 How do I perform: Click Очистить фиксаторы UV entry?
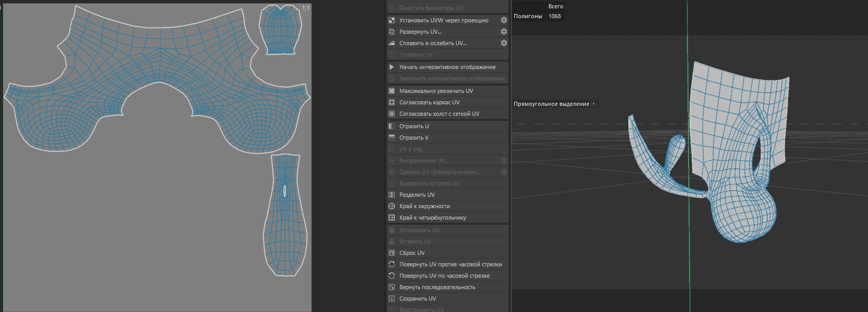(x=447, y=8)
